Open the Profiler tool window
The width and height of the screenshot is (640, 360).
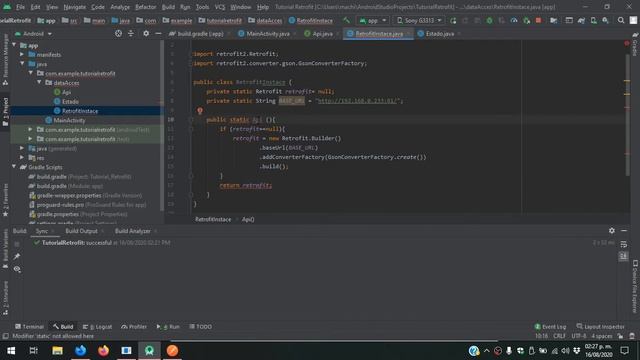(x=133, y=327)
